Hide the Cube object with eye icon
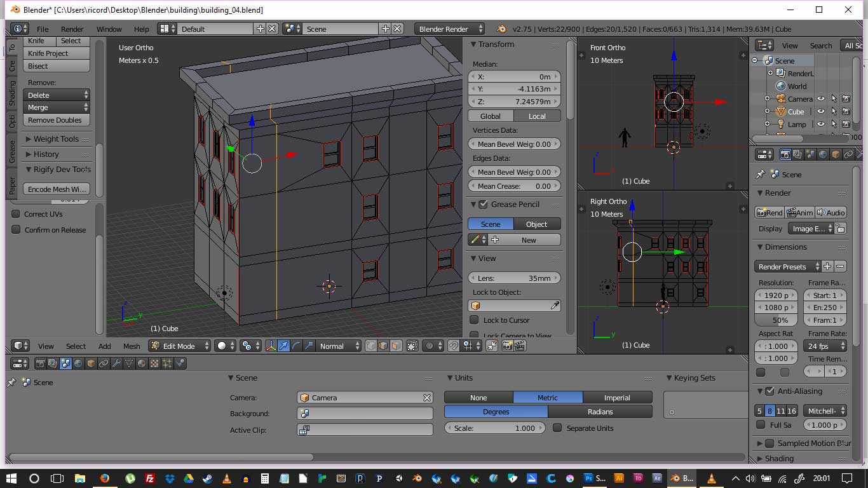The image size is (868, 488). [x=821, y=112]
